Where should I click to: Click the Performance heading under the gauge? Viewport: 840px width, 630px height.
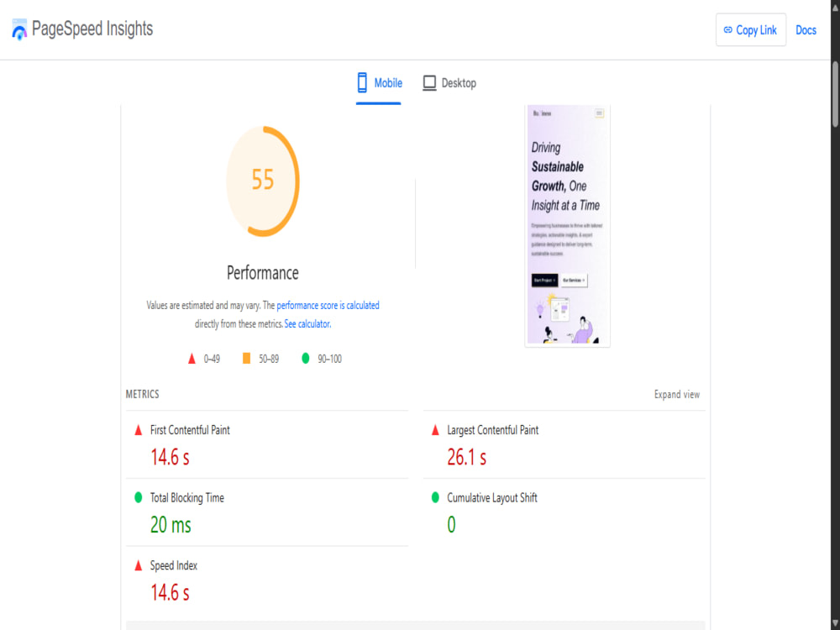tap(262, 273)
